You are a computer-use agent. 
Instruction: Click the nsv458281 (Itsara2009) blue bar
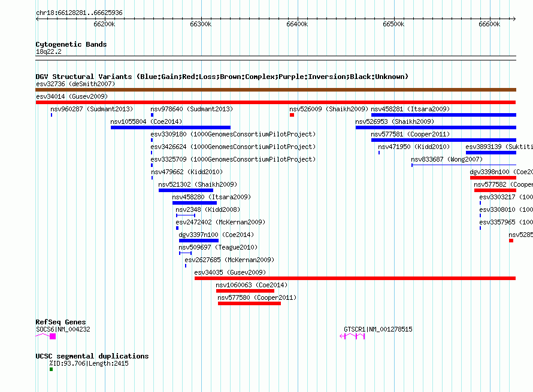[444, 115]
